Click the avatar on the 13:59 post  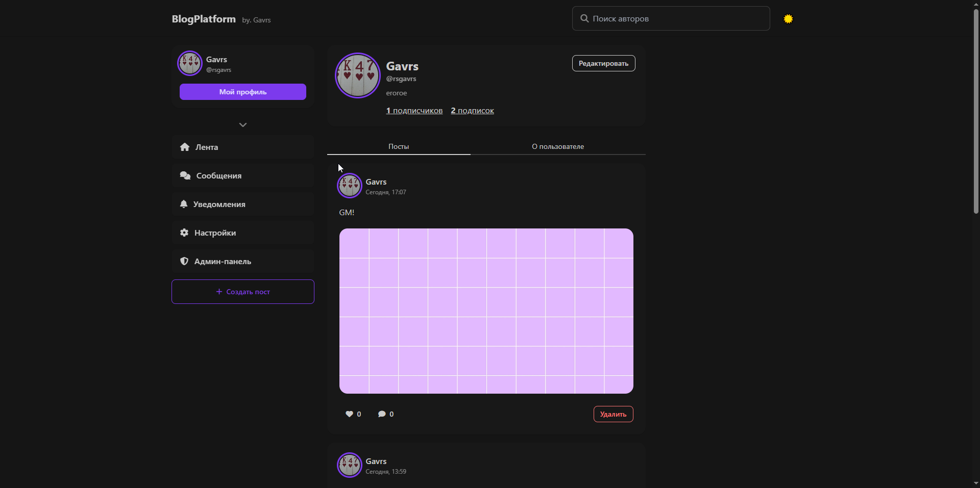coord(350,465)
